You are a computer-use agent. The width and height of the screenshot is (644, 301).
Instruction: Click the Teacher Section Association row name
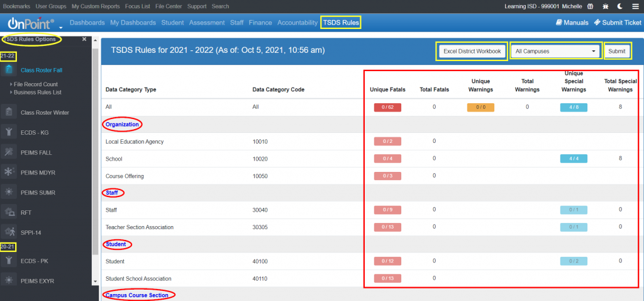(x=140, y=227)
